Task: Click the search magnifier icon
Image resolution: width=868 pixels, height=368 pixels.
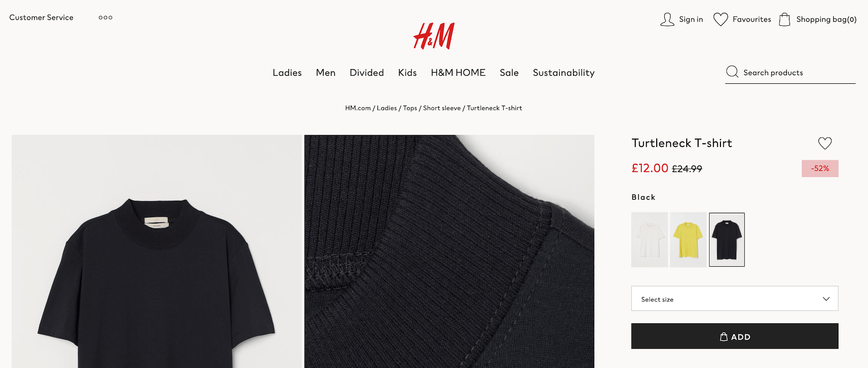Action: tap(732, 72)
